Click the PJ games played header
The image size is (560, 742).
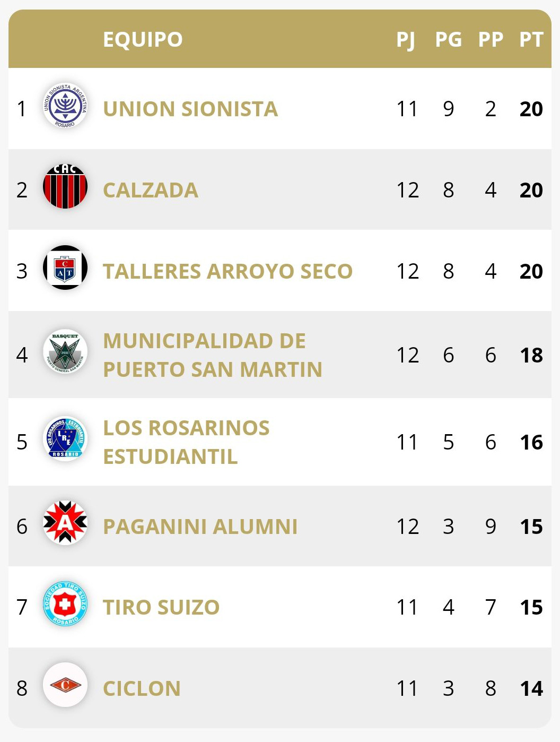(406, 40)
